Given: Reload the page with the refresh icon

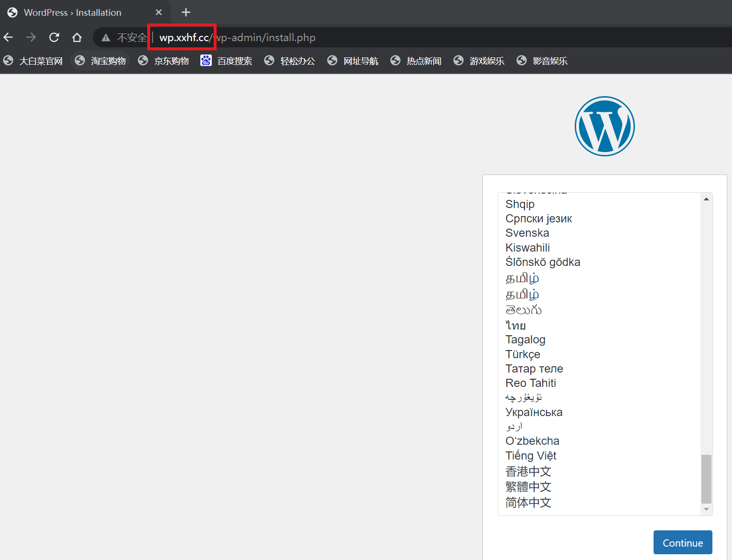Looking at the screenshot, I should [54, 37].
